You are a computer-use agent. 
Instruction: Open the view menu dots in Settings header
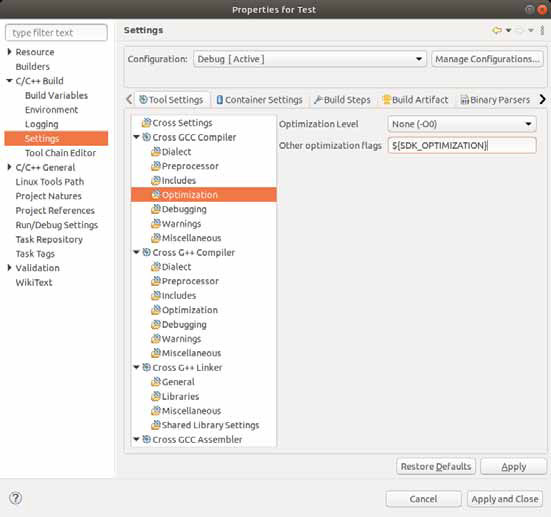[542, 30]
